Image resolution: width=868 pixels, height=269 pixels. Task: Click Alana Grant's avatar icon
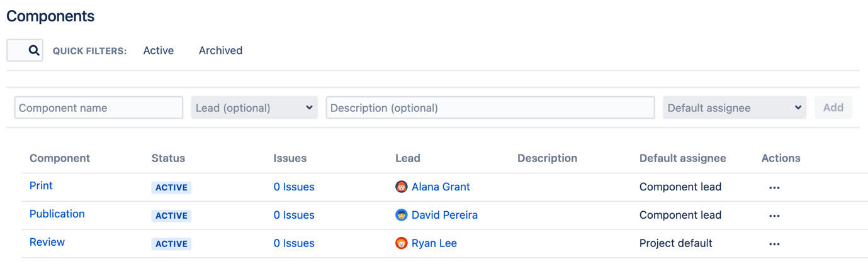(x=402, y=187)
